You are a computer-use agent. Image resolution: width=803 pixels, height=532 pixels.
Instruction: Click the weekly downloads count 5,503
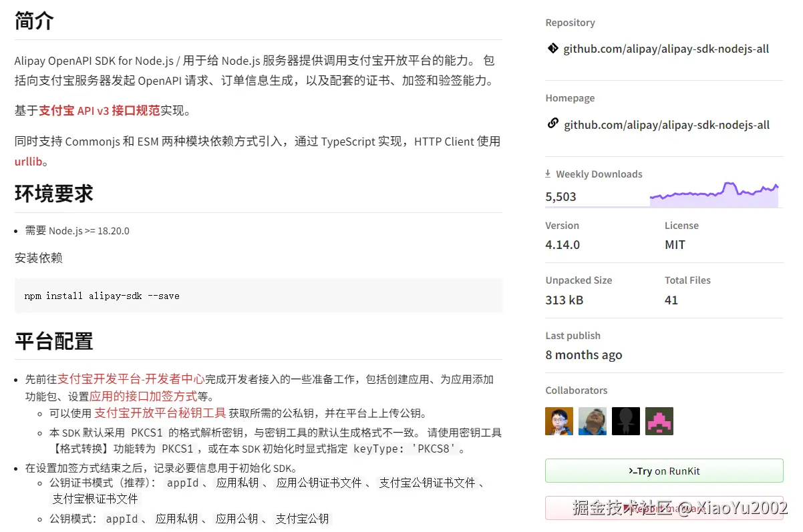[560, 197]
